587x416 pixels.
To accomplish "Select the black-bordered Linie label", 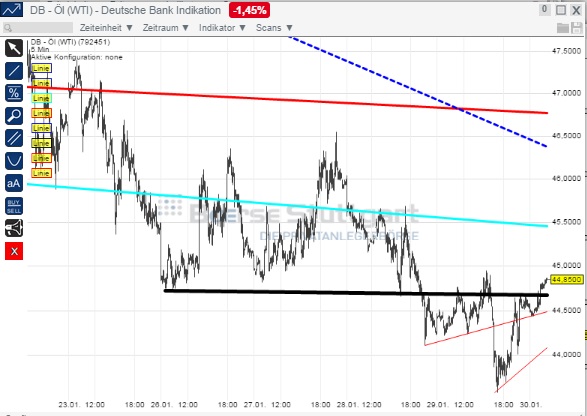I will pyautogui.click(x=42, y=143).
